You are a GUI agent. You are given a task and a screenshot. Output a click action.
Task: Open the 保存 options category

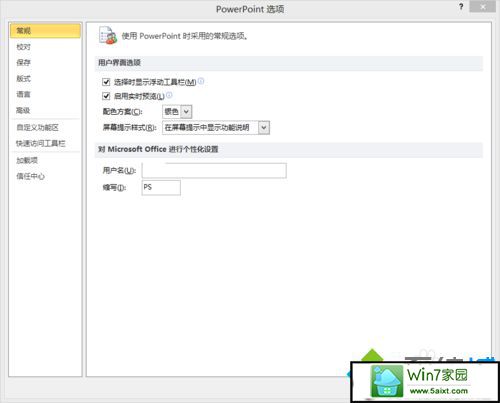click(24, 62)
